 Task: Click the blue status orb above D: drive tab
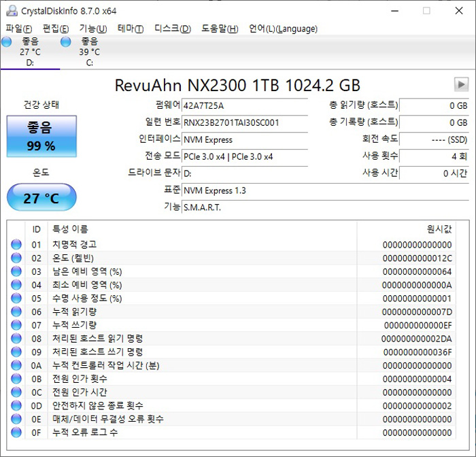7,41
